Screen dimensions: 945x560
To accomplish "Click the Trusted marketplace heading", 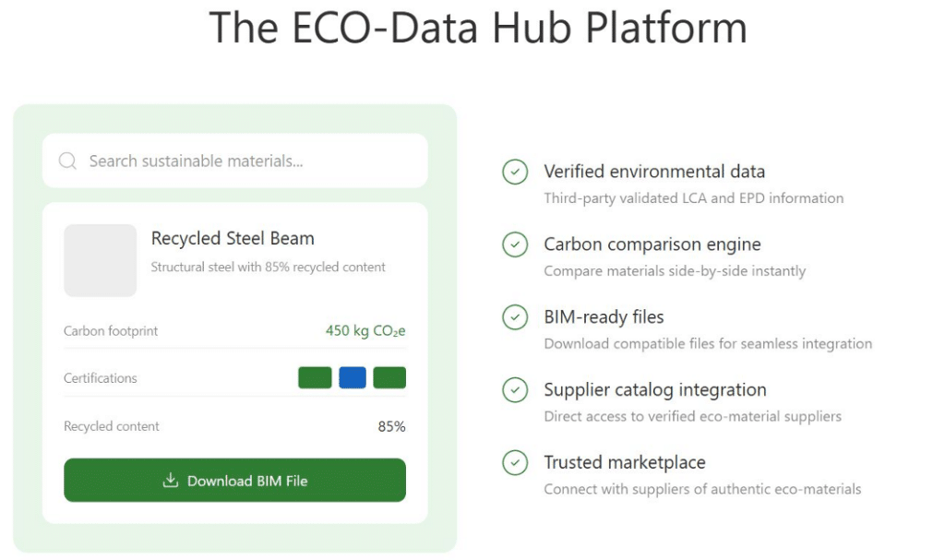I will [625, 462].
